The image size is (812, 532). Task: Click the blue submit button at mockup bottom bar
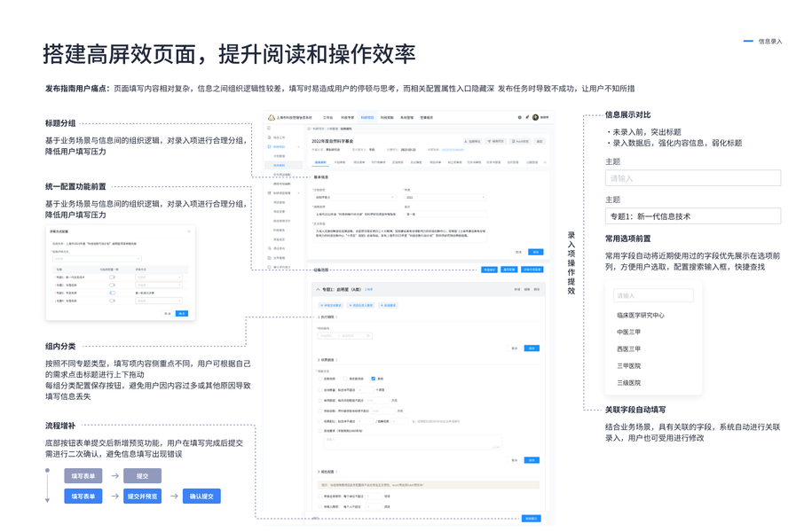tap(532, 519)
